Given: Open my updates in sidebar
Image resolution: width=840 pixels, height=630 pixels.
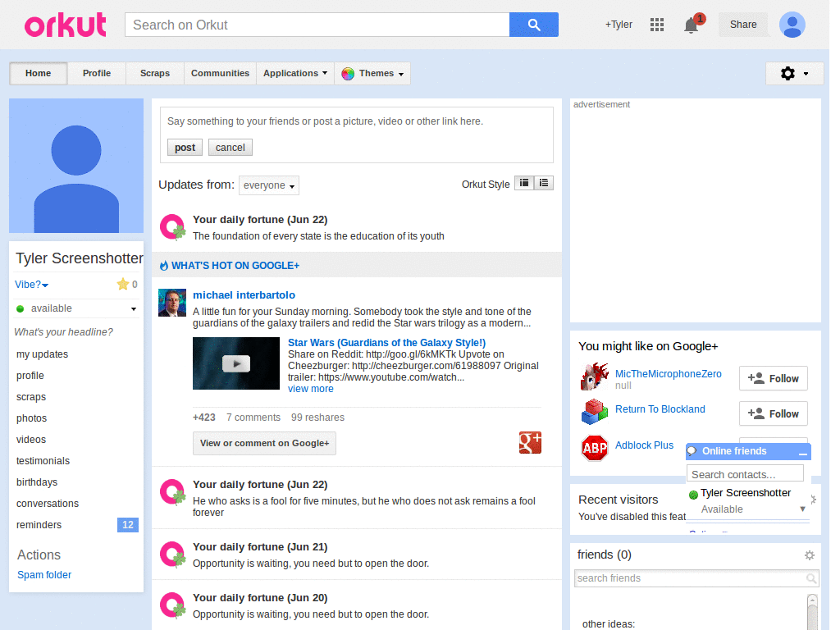Looking at the screenshot, I should pyautogui.click(x=43, y=354).
